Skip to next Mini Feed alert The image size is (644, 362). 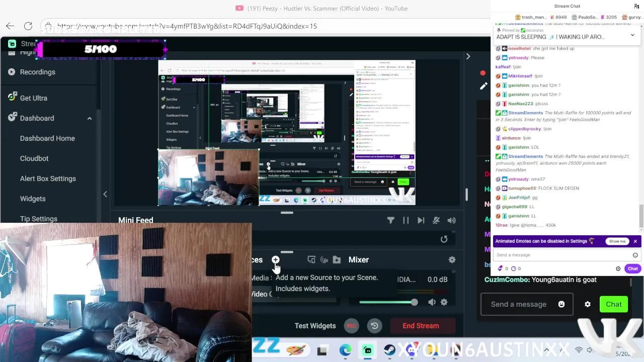pyautogui.click(x=421, y=220)
